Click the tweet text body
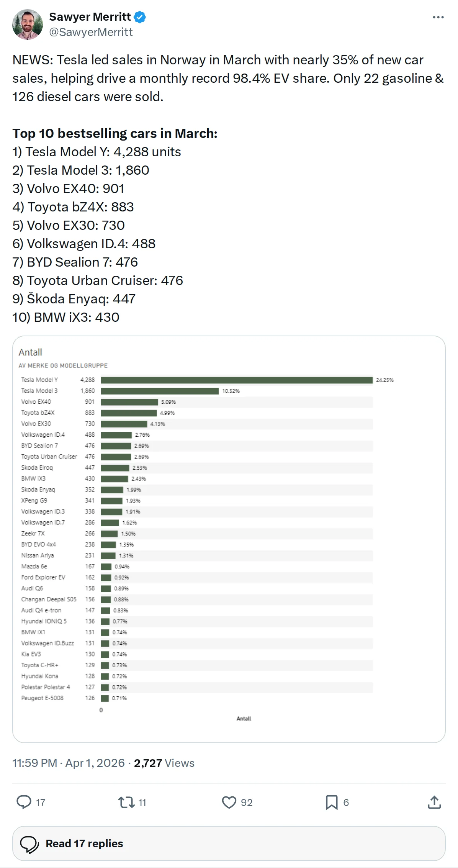 228,78
